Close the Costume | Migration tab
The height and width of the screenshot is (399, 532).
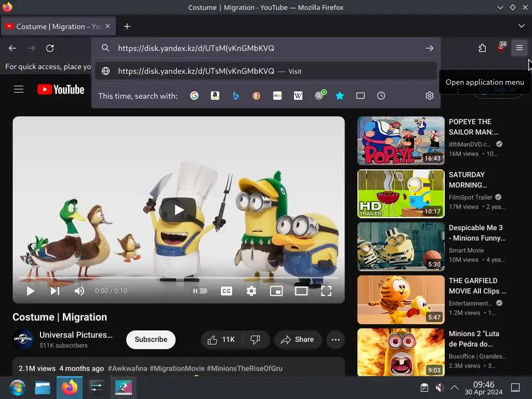click(108, 26)
